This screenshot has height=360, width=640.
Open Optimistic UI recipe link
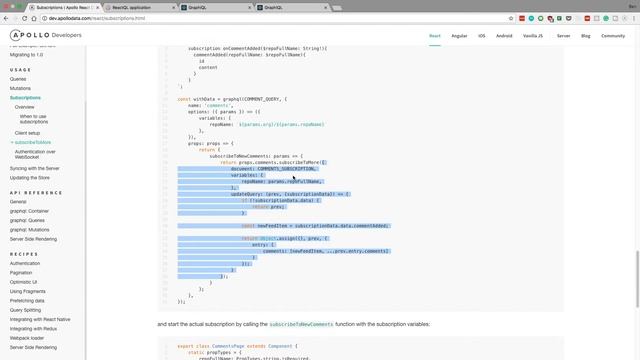click(x=23, y=282)
